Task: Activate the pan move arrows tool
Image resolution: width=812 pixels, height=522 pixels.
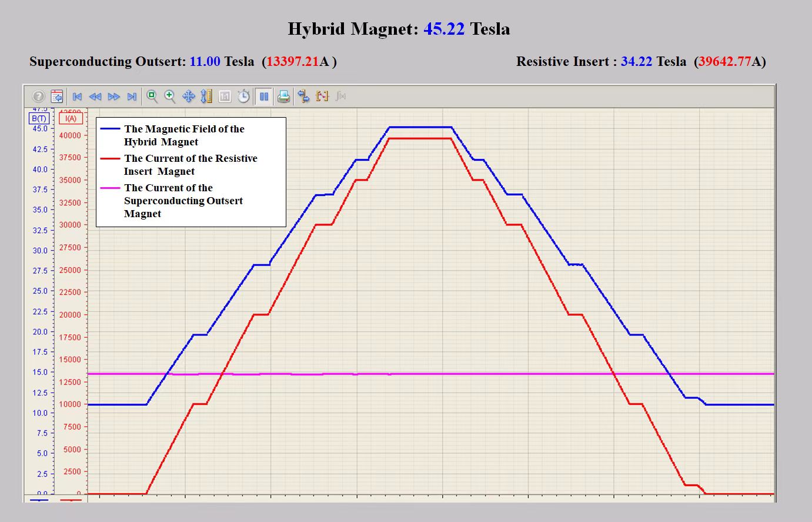Action: tap(189, 97)
